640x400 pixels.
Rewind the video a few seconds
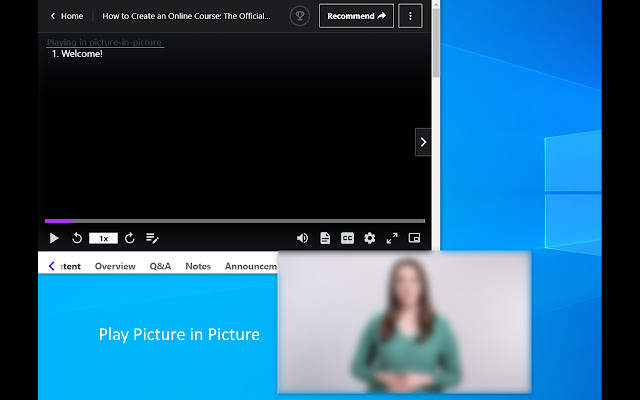click(77, 238)
